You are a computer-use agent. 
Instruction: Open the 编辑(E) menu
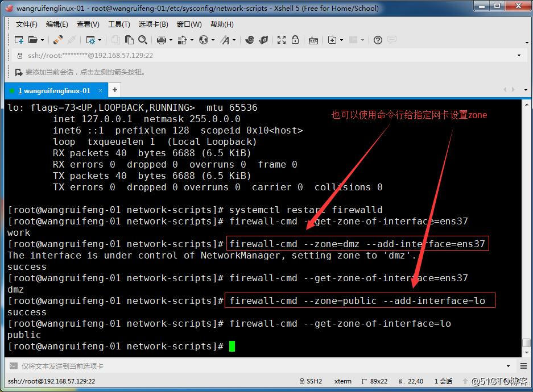[x=57, y=24]
